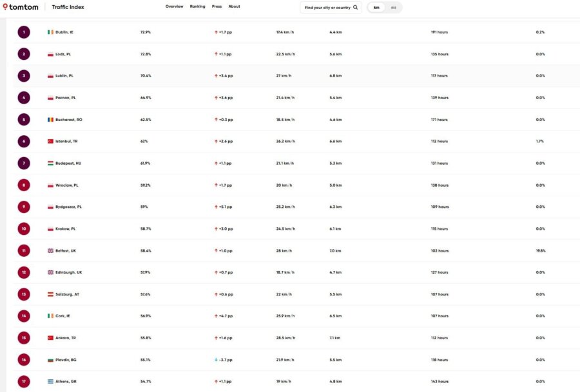The image size is (580, 392).
Task: Focus the Find your city or country field
Action: pyautogui.click(x=327, y=8)
